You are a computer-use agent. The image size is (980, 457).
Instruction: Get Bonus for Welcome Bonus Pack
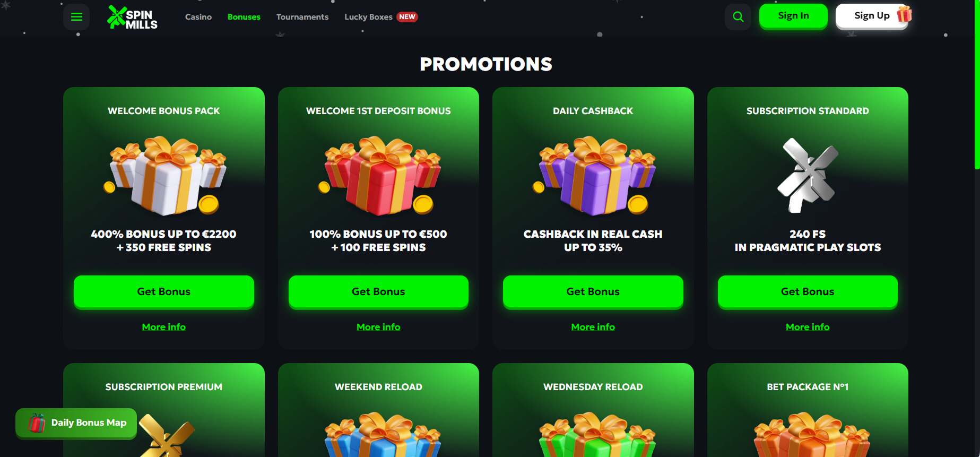pos(164,291)
